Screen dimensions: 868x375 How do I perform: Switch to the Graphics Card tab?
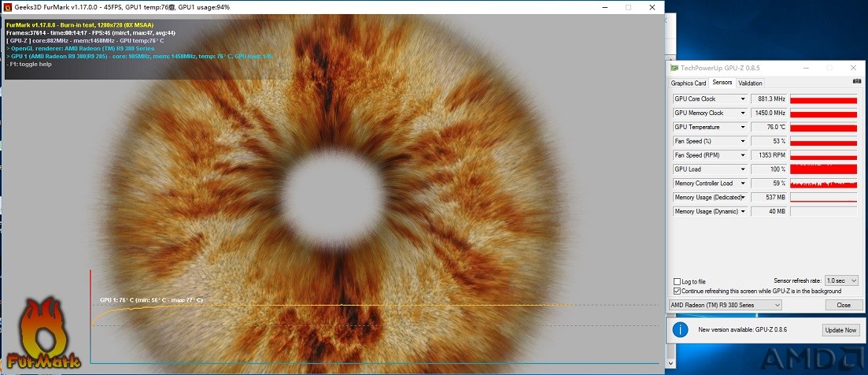point(689,83)
